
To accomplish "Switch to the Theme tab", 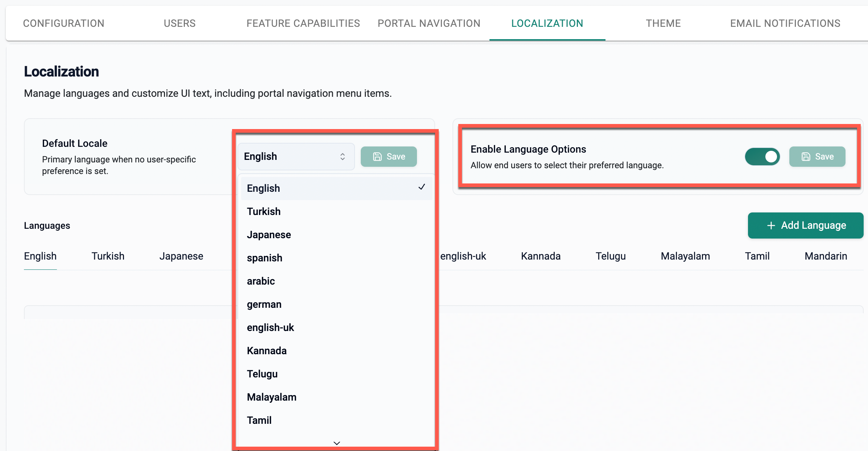I will click(x=663, y=23).
